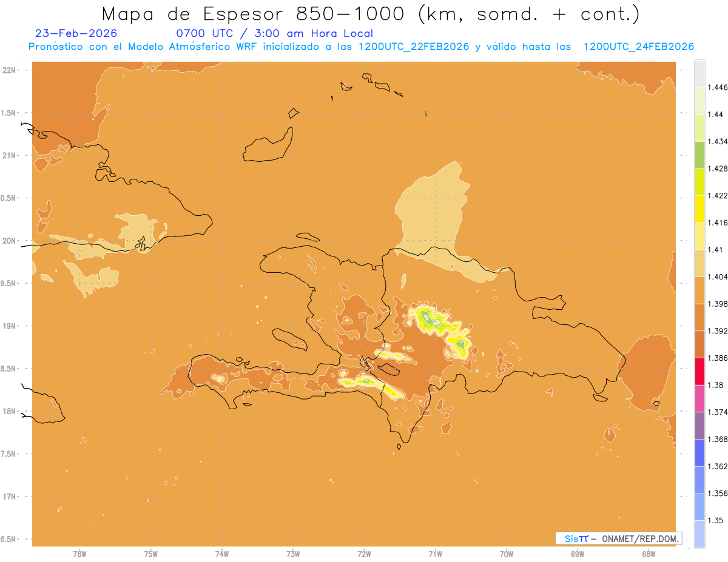Select the date label 23-Feb-2026
This screenshot has height=562, width=728.
coord(76,33)
